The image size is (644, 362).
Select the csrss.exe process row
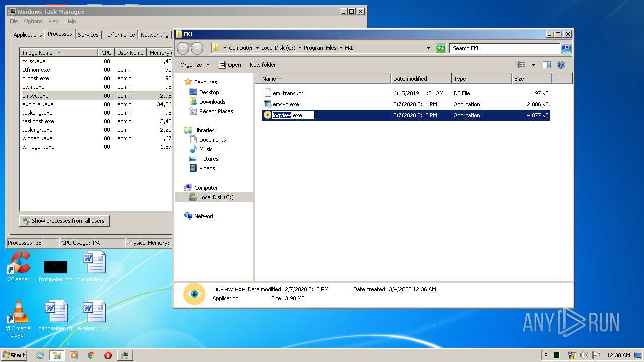click(x=96, y=61)
